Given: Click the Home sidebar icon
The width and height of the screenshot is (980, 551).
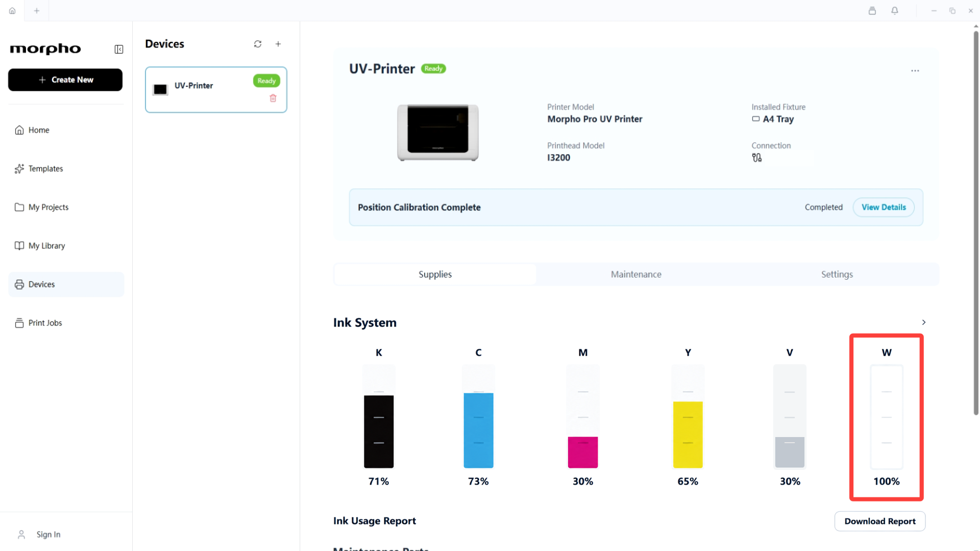Looking at the screenshot, I should coord(19,130).
